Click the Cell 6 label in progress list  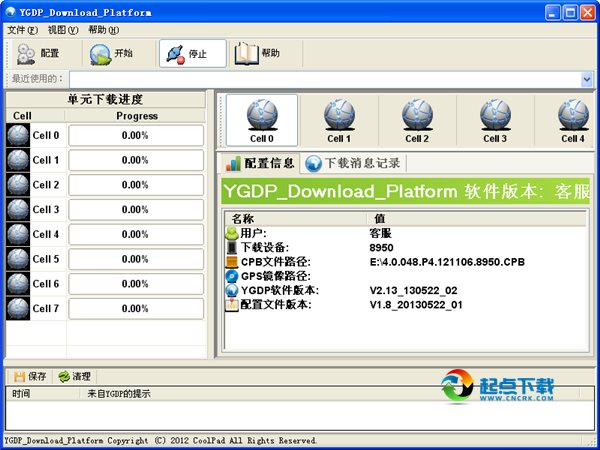(46, 284)
